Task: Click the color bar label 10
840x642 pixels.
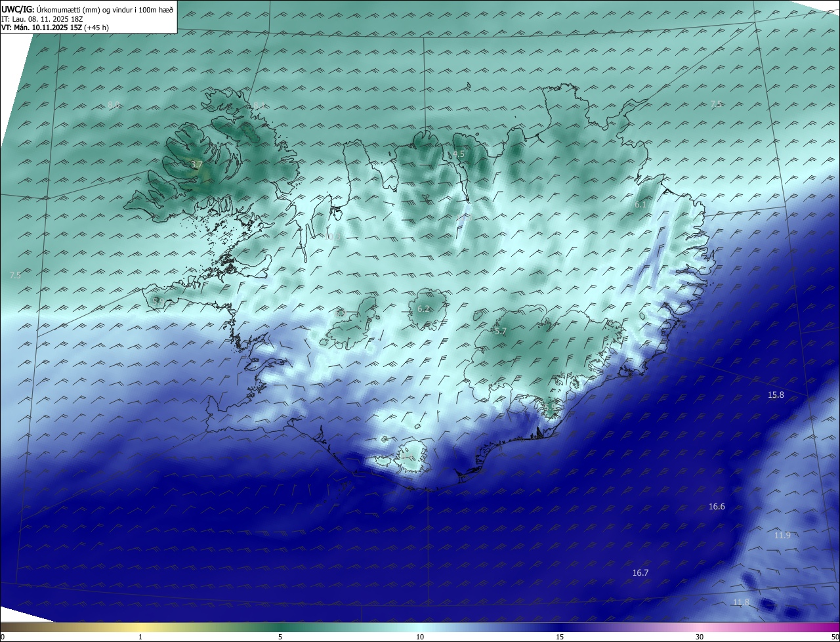Action: (420, 637)
